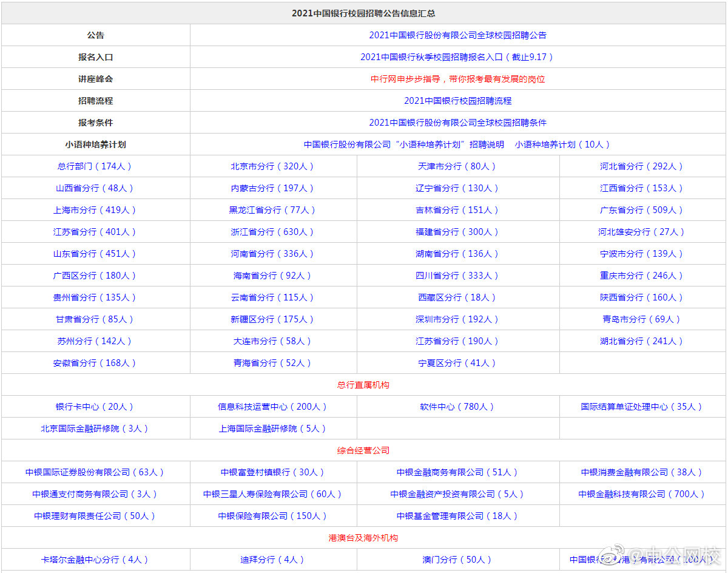This screenshot has width=728, height=573.
Task: Open 广东省分行（509人） link
Action: click(x=642, y=210)
